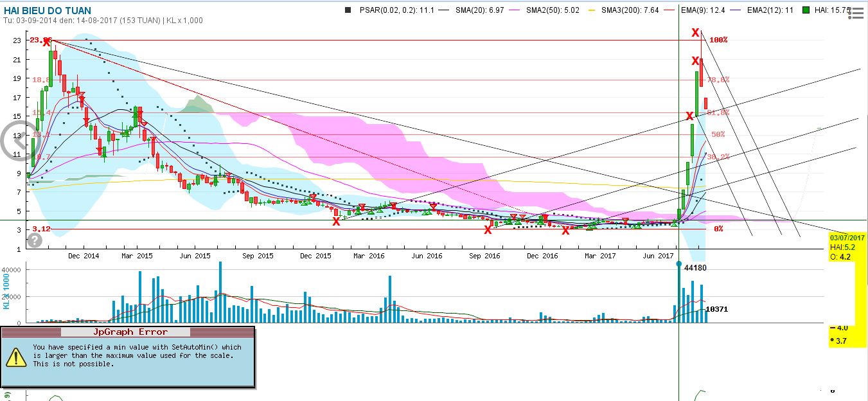Viewport: 868px width, 401px height.
Task: Click the Dec 2014 axis label
Action: pos(83,256)
